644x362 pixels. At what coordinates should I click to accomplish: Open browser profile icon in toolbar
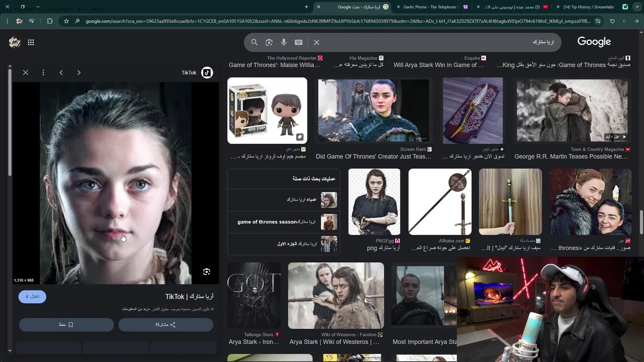tap(19, 21)
